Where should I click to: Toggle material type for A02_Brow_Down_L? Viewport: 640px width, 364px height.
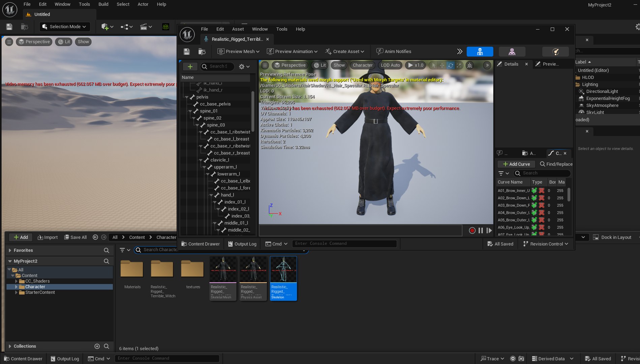(542, 198)
